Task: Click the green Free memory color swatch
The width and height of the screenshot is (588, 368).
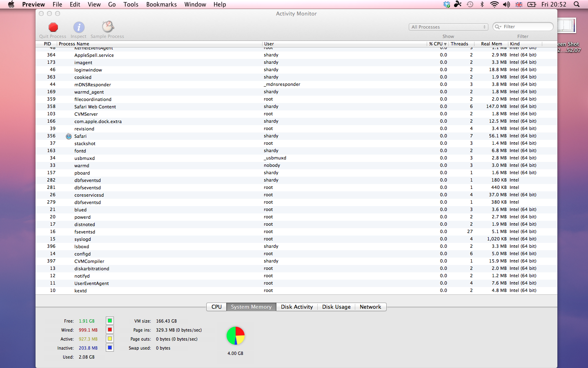Action: pos(110,321)
